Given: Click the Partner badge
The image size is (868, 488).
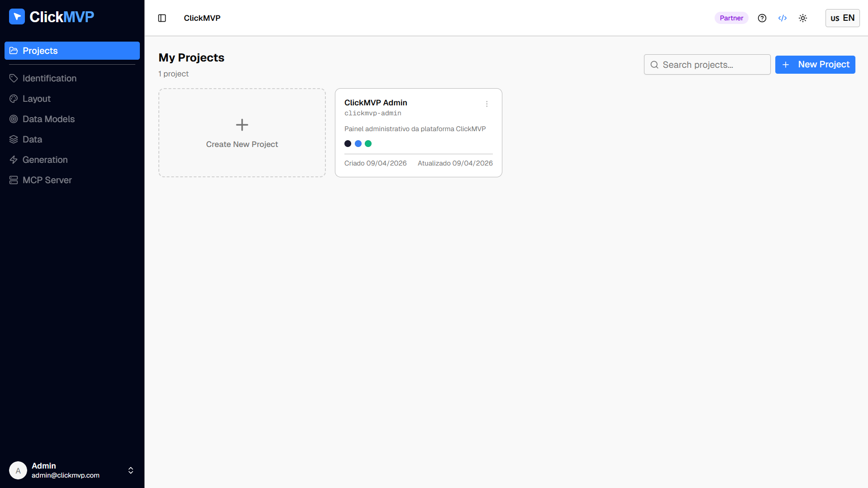Looking at the screenshot, I should (x=731, y=18).
